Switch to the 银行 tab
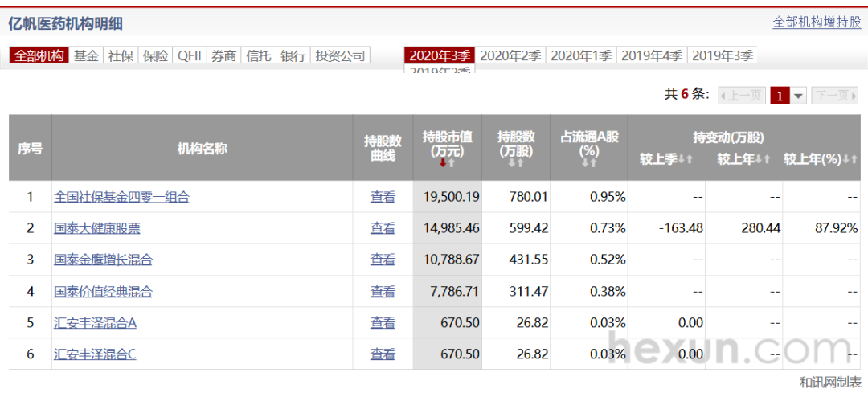The image size is (868, 393). coord(293,55)
